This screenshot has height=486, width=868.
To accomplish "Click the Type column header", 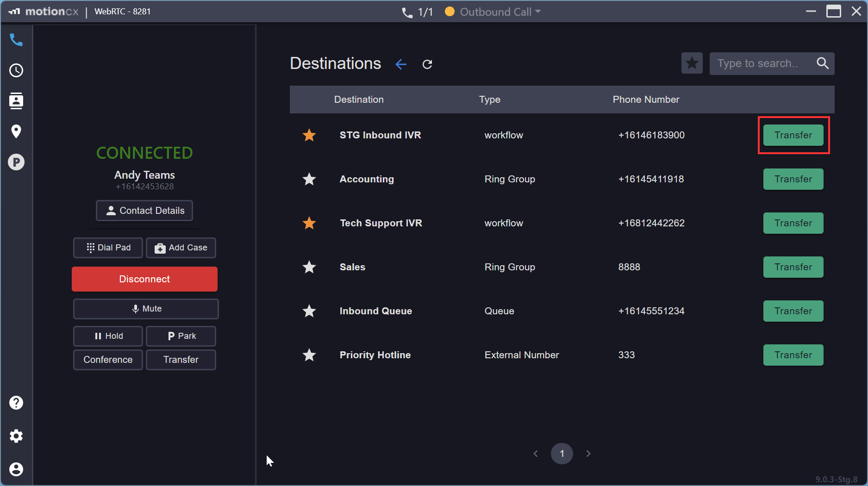I will [490, 100].
